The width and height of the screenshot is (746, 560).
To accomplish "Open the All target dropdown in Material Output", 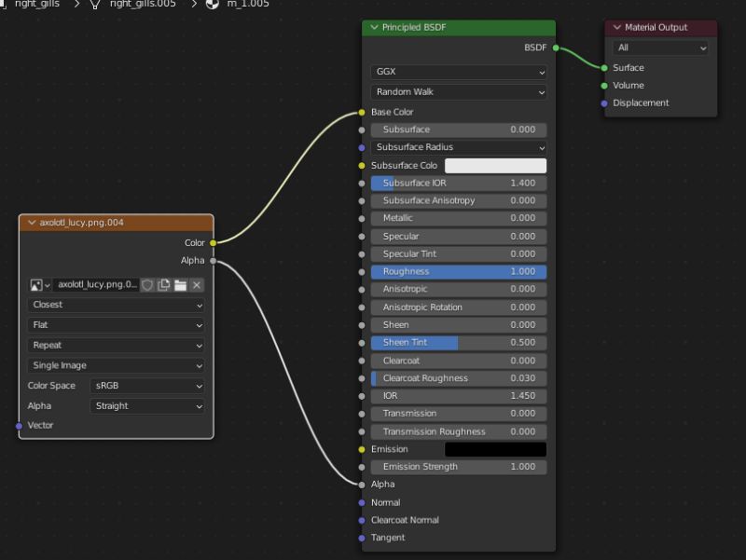I will pyautogui.click(x=660, y=48).
